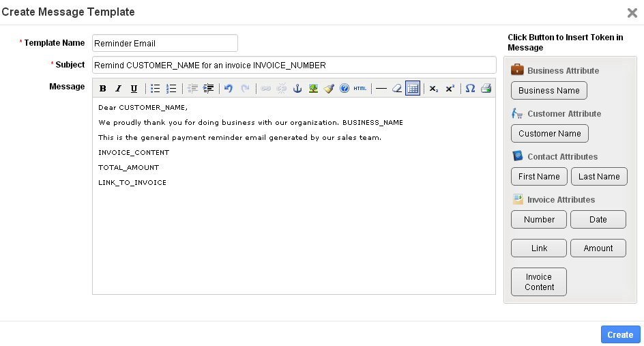The height and width of the screenshot is (346, 644).
Task: Click the Contact Attributes address book icon
Action: 518,156
